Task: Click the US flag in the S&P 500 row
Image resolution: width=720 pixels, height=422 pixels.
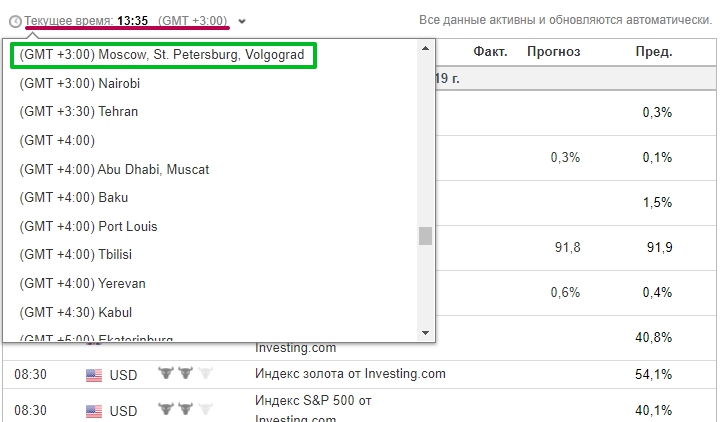Action: 94,411
